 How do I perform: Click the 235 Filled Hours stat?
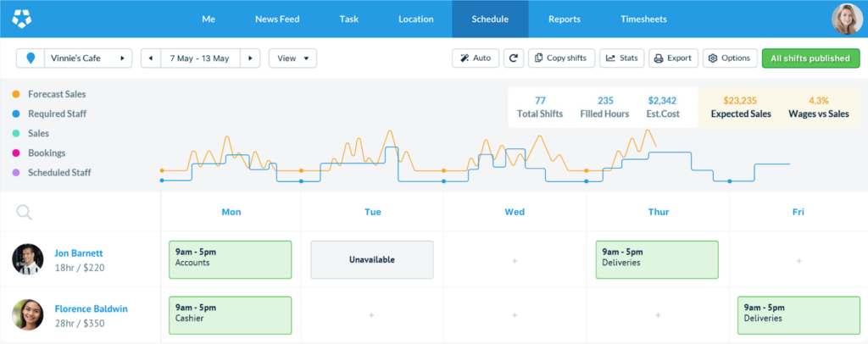point(605,108)
